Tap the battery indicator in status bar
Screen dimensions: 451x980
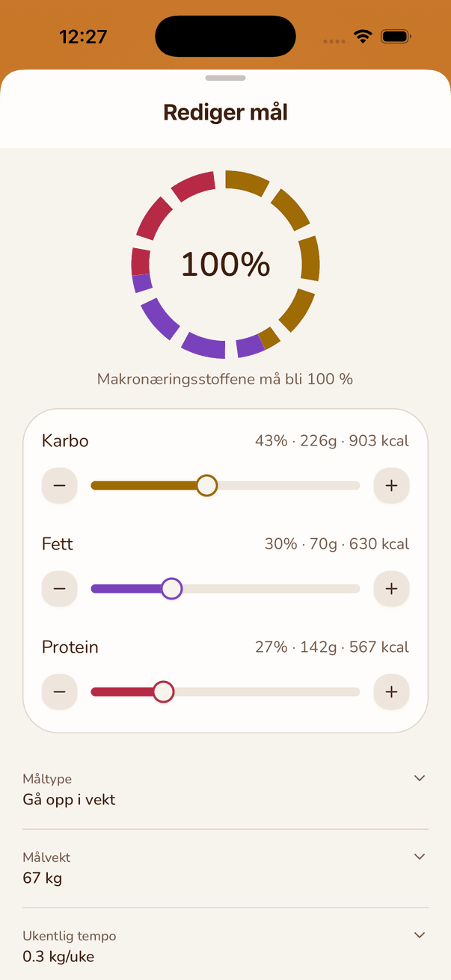[396, 37]
